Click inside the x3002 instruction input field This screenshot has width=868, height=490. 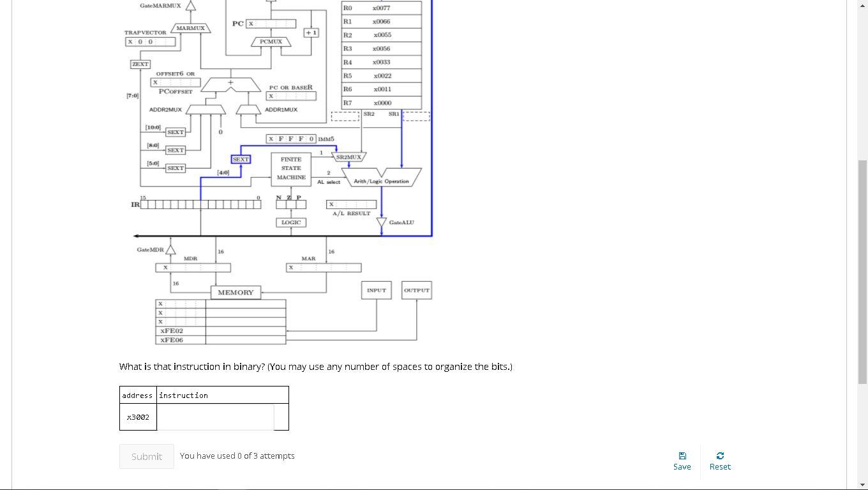215,415
